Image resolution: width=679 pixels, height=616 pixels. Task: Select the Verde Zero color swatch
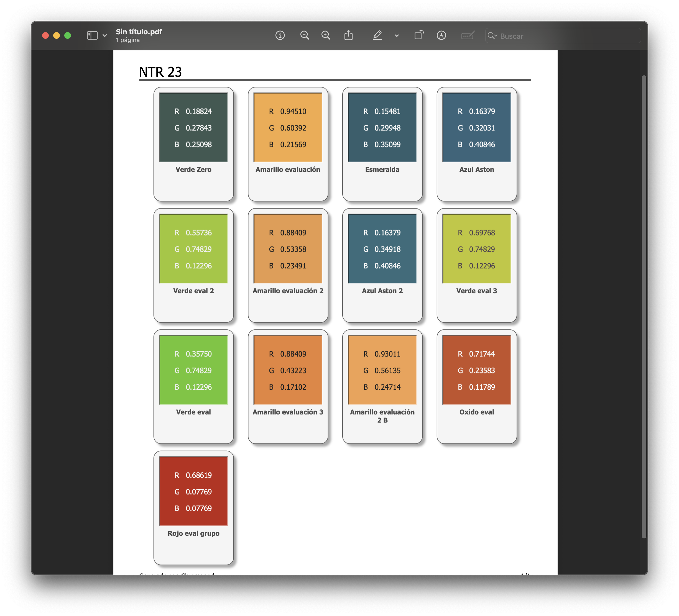pos(193,127)
